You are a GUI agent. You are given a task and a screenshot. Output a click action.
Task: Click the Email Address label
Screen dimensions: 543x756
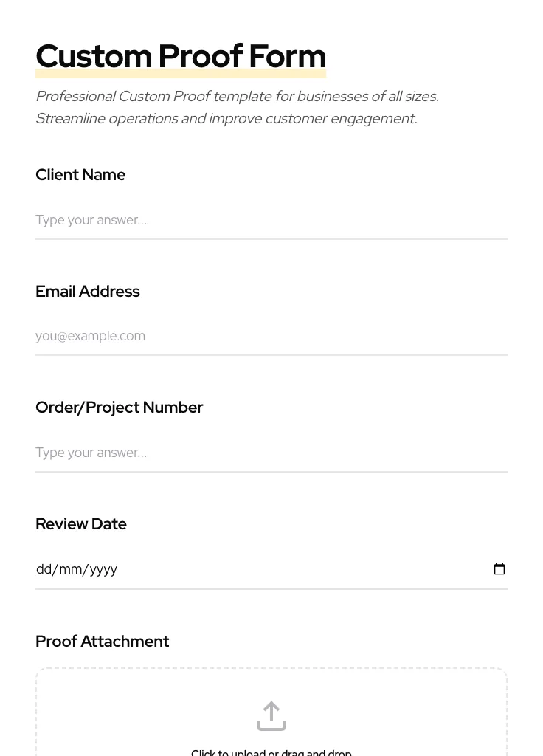88,292
